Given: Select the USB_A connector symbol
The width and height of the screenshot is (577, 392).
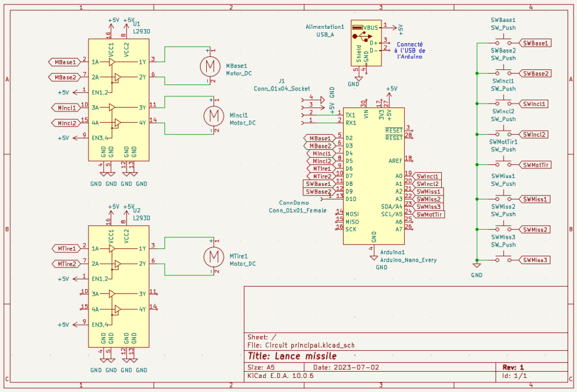Looking at the screenshot, I should click(366, 43).
